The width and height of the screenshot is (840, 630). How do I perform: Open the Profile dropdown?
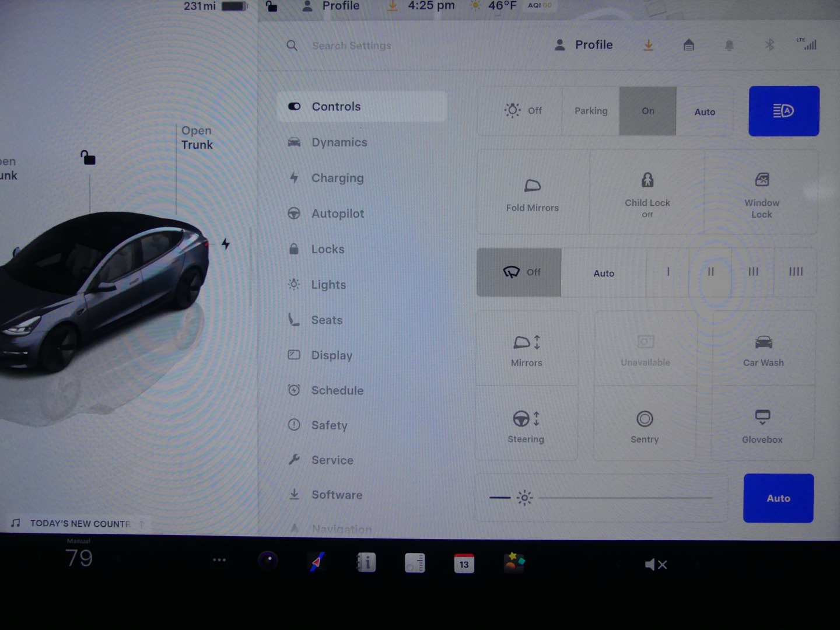pos(584,45)
